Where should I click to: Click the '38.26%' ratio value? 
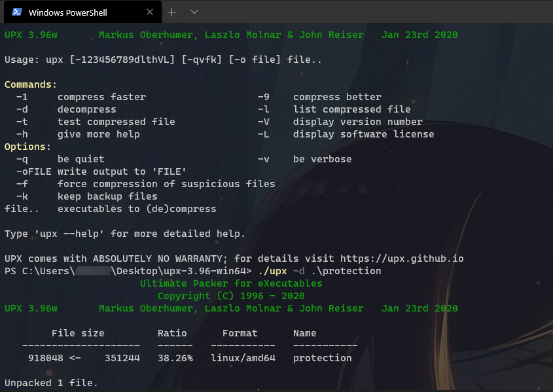coord(175,358)
